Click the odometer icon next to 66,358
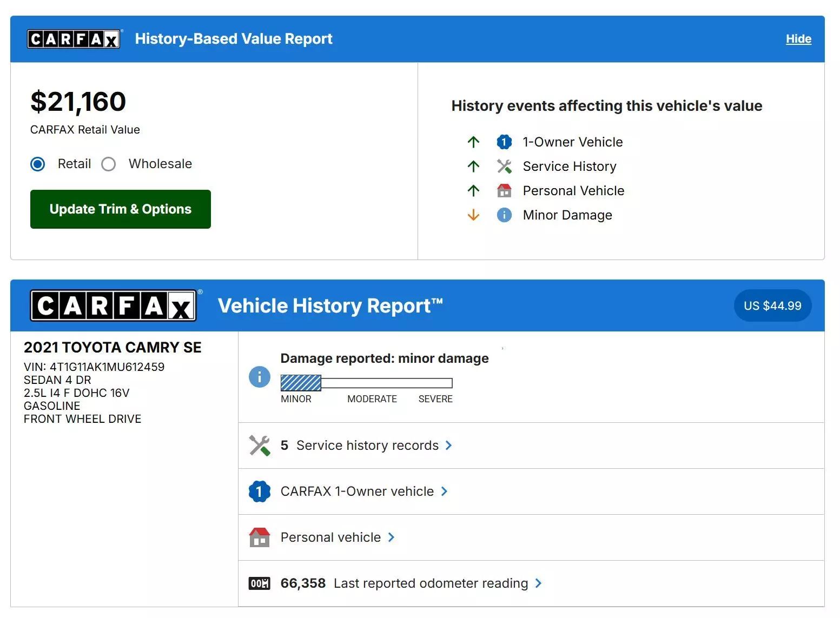 [x=260, y=583]
